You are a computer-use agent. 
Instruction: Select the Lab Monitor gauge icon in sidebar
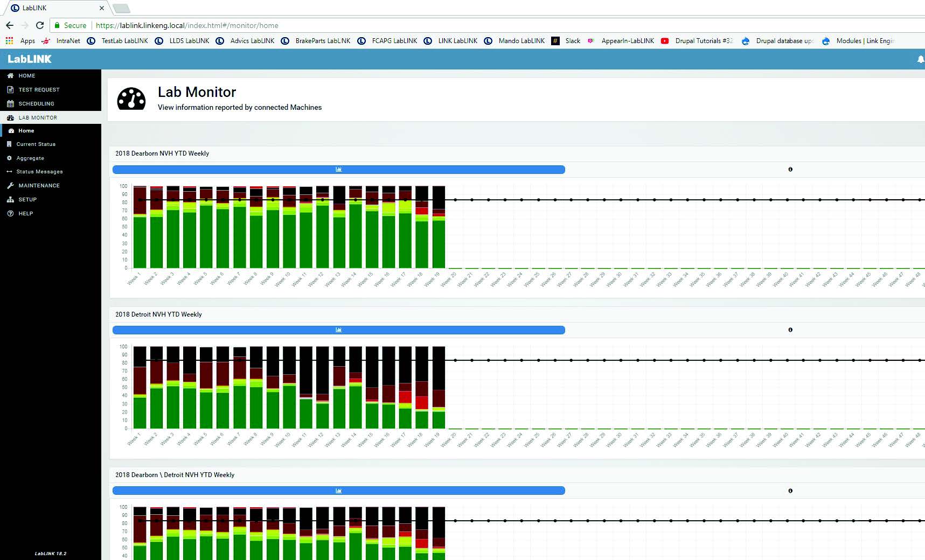pos(11,117)
